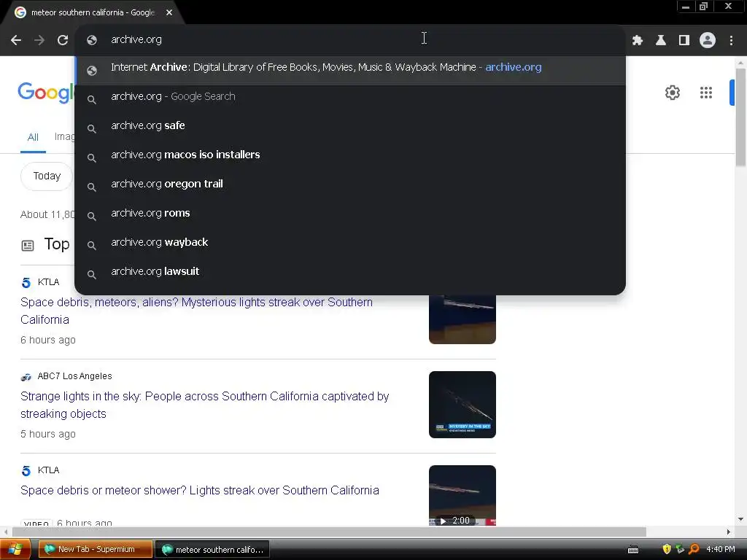The image size is (747, 560).
Task: Open Space debris or meteor shower article
Action: [200, 491]
